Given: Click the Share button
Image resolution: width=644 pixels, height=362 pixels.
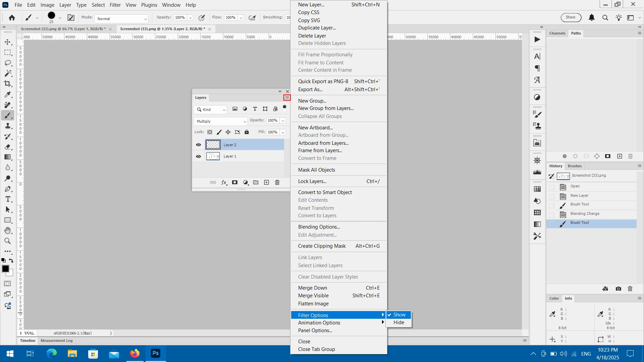Looking at the screenshot, I should tap(570, 17).
